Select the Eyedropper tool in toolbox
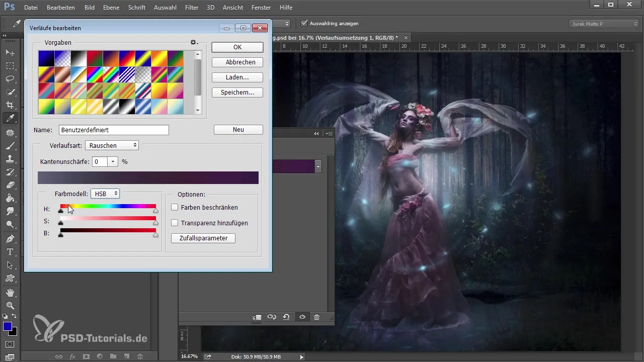Viewport: 644px width, 362px height. (10, 119)
